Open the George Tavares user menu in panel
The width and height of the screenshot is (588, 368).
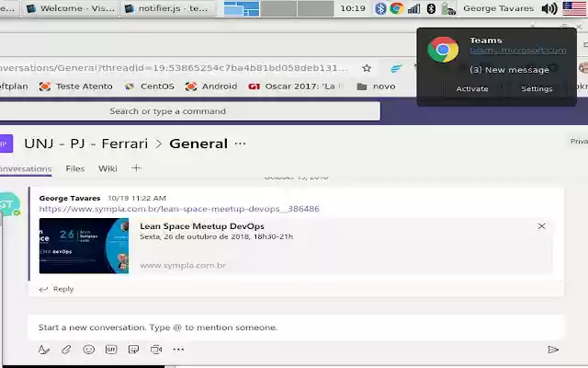498,8
